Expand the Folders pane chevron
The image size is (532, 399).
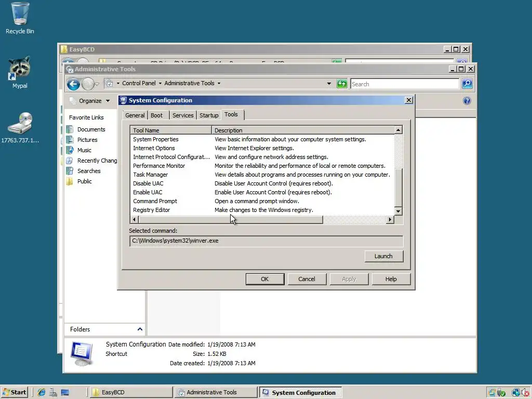140,329
